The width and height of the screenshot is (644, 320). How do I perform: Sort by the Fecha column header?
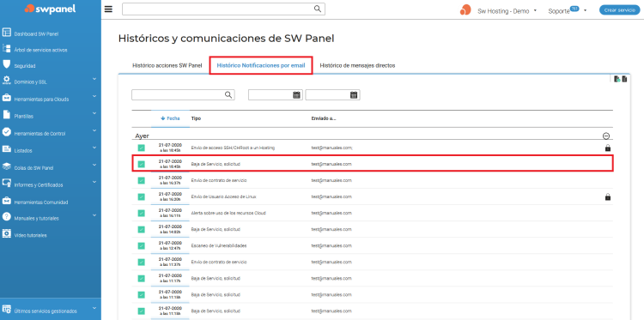[171, 118]
